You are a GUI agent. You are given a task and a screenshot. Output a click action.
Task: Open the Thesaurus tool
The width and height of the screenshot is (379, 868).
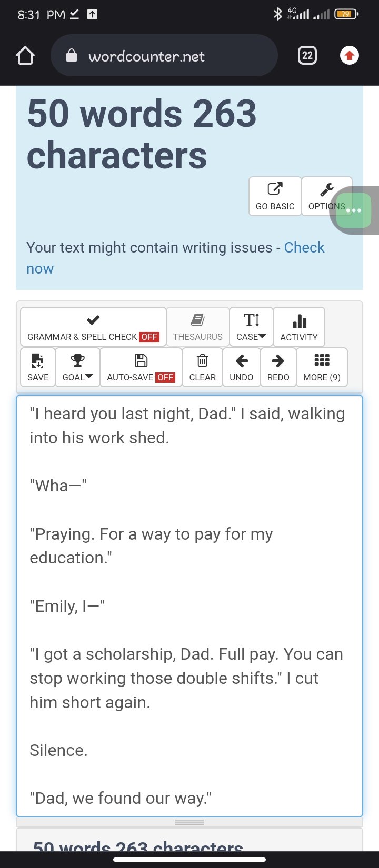(x=198, y=327)
